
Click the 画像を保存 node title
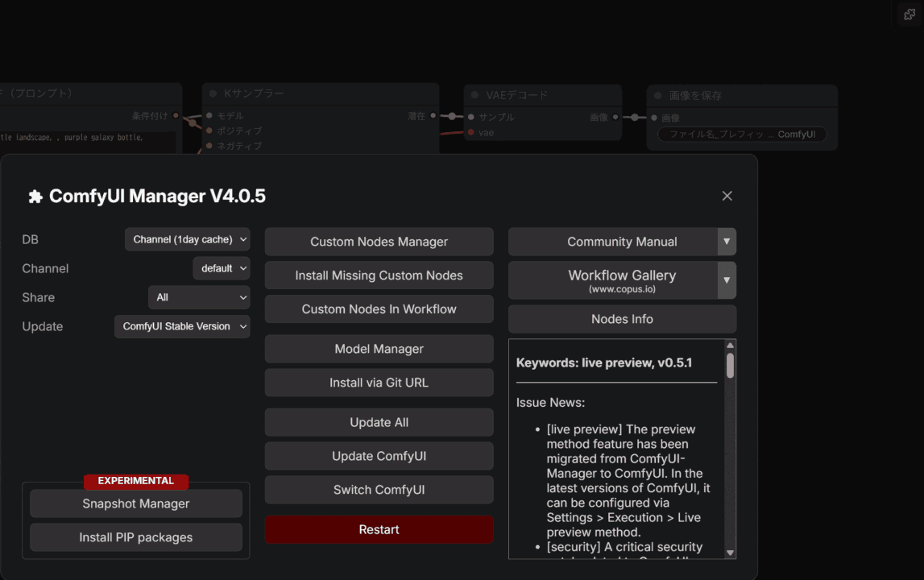point(695,96)
